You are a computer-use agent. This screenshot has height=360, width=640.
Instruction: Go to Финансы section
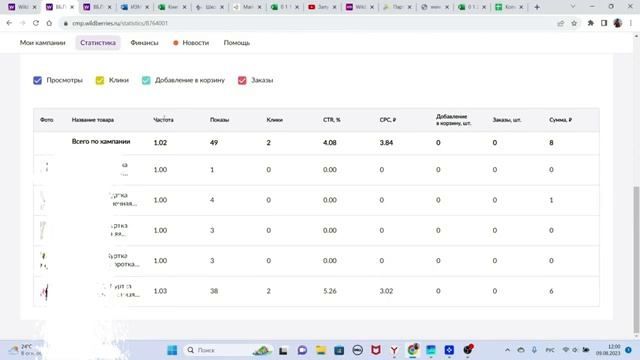pos(144,42)
